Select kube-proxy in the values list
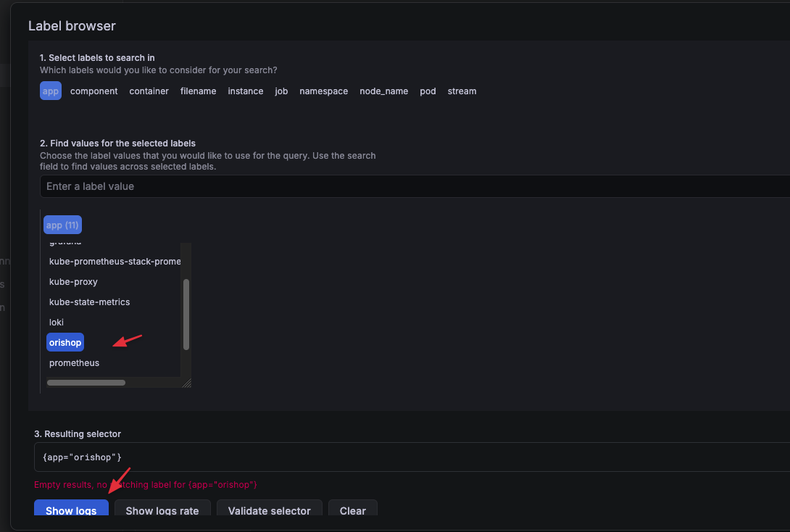790x532 pixels. pos(73,281)
